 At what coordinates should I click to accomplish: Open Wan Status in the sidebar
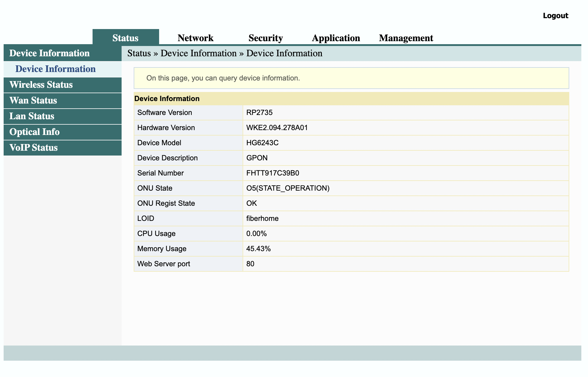[33, 100]
